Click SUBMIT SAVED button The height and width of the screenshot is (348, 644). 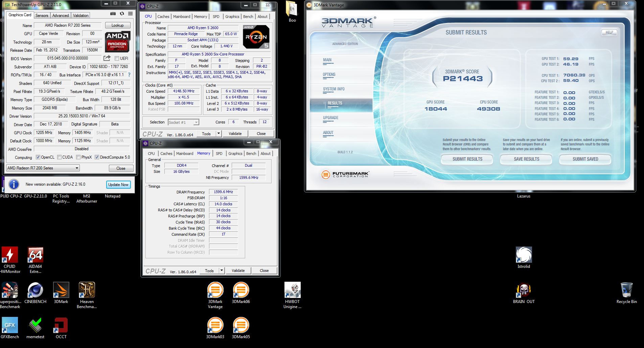585,159
